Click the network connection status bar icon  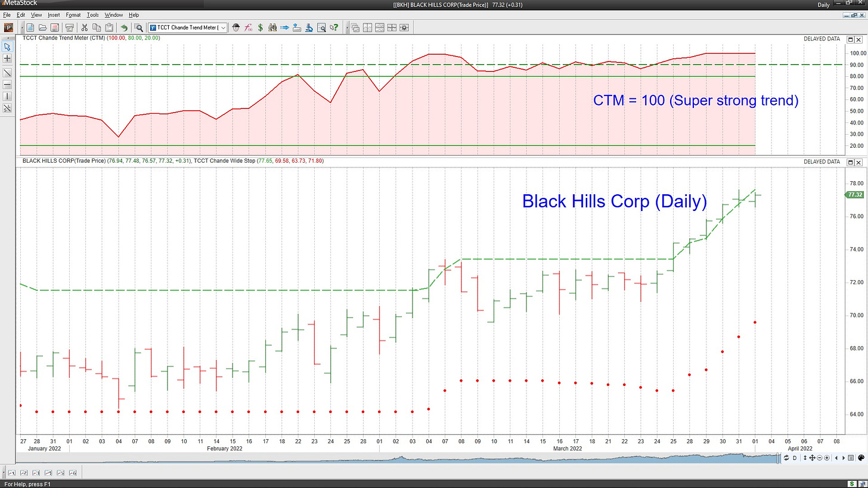pyautogui.click(x=863, y=483)
